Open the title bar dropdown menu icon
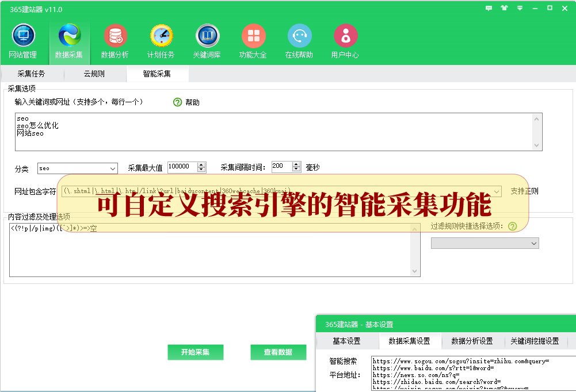The height and width of the screenshot is (392, 576). pos(520,8)
